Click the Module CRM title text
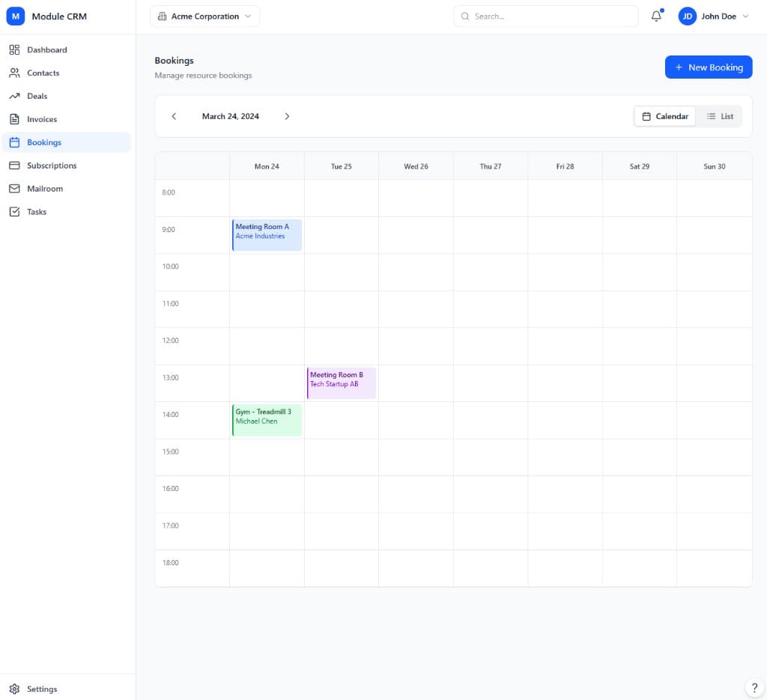Image resolution: width=767 pixels, height=700 pixels. (x=59, y=16)
